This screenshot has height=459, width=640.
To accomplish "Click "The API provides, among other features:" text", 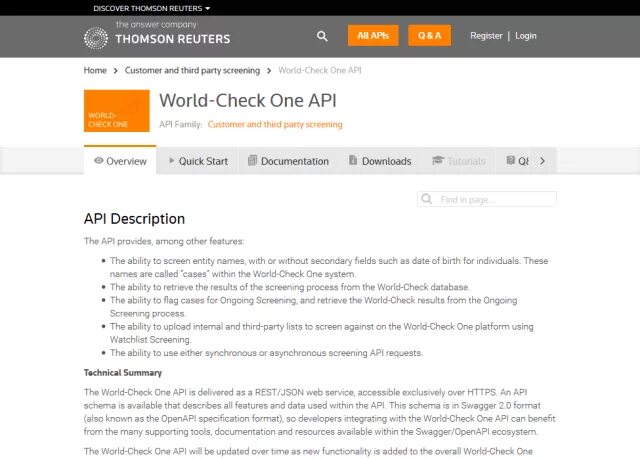I will point(164,241).
